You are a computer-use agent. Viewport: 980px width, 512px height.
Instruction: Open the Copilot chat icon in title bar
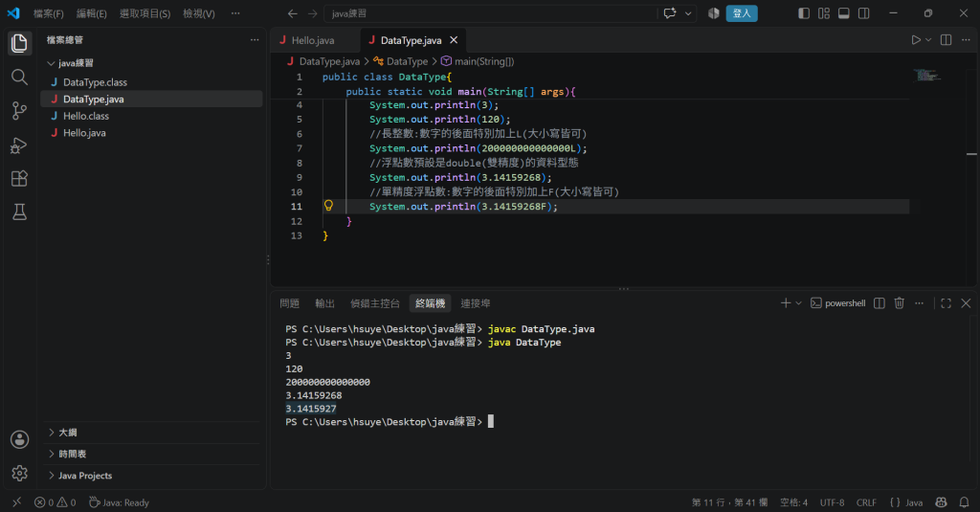pos(670,13)
